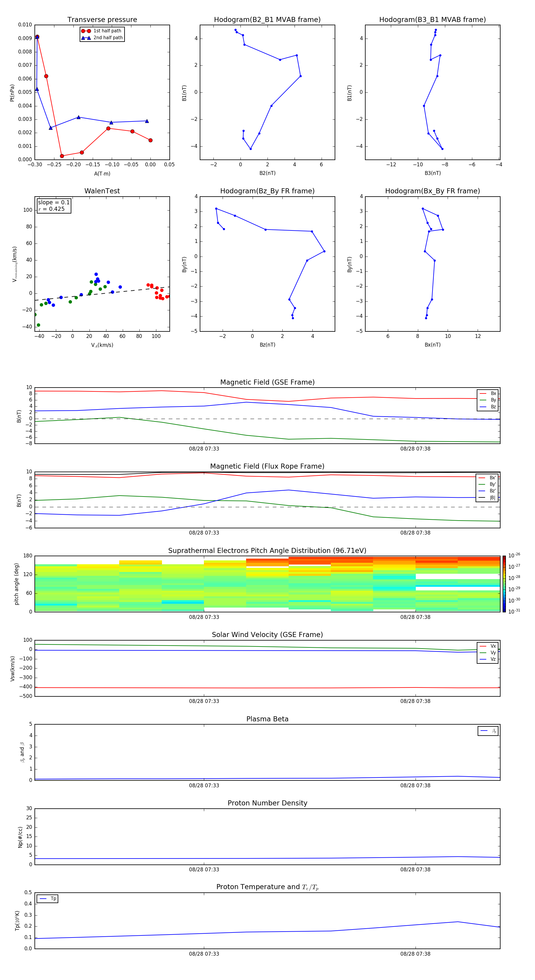The width and height of the screenshot is (535, 980).
Task: Click the 'V_remaining(km/s)' y-axis label
Action: click(x=15, y=264)
